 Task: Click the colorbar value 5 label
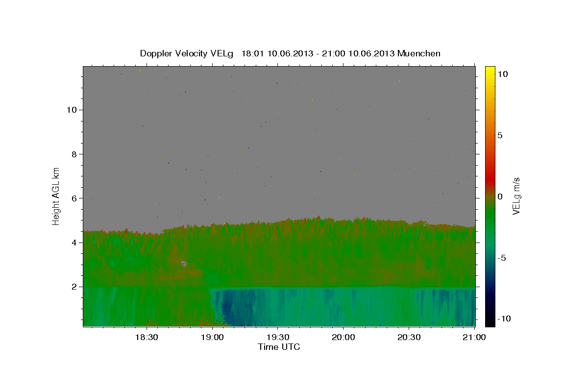point(500,135)
